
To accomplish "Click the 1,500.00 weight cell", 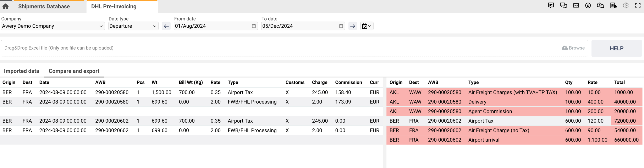I will [161, 92].
